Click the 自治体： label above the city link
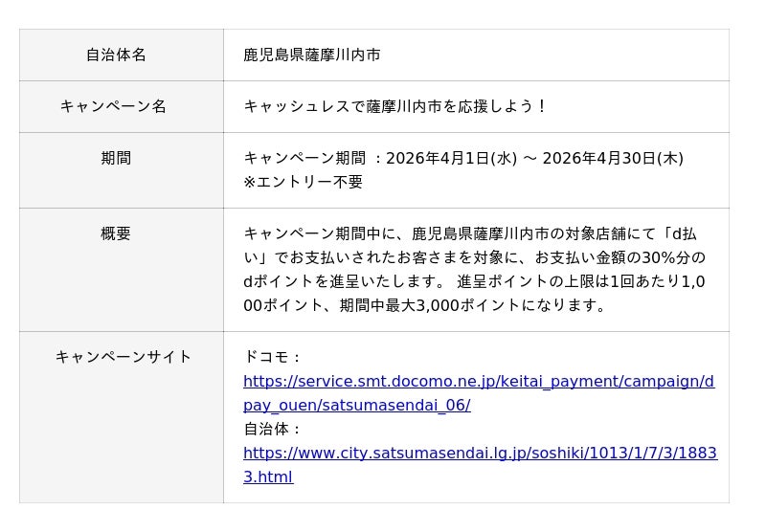 pyautogui.click(x=273, y=429)
